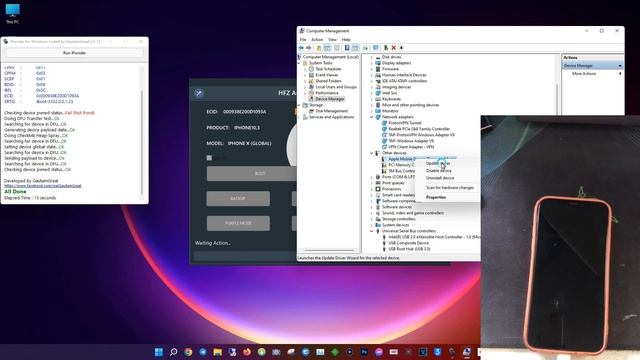Click the PURPLE MODE button in HFZ window

tap(238, 223)
